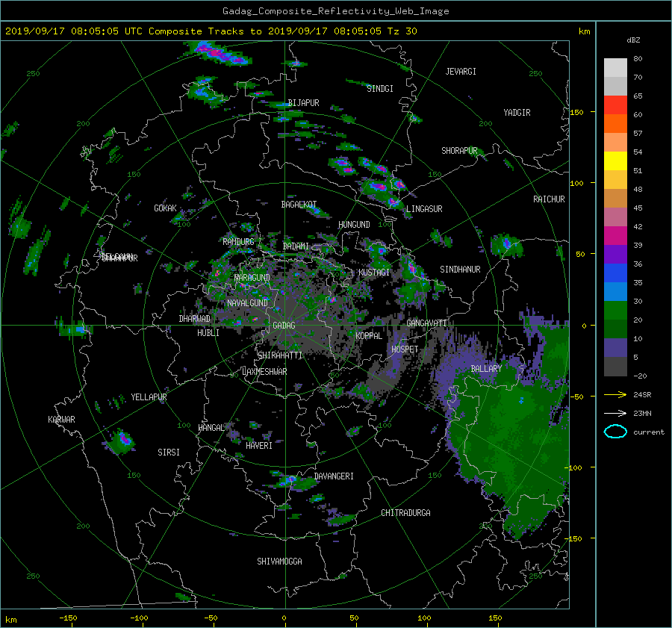Select the magenta swatch in dBZ legend

615,235
